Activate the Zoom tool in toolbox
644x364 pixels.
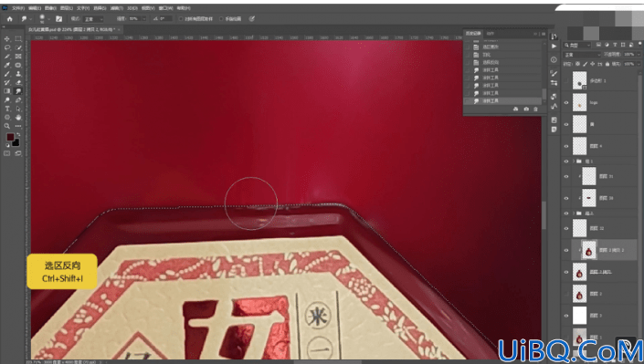7,126
